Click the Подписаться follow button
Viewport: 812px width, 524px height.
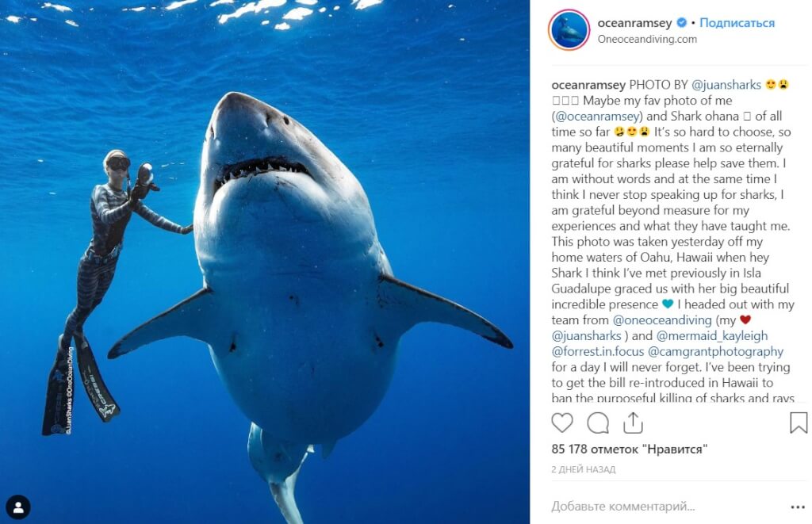(x=737, y=23)
